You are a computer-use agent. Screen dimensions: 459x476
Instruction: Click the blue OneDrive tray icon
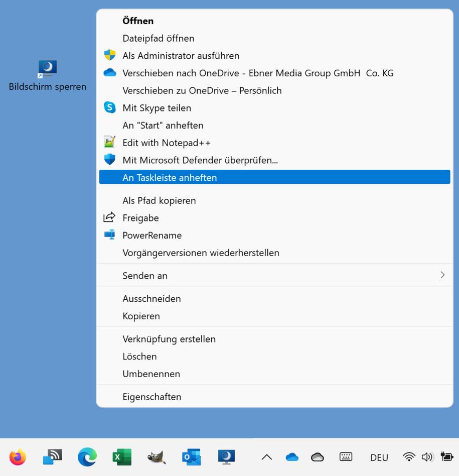pos(292,457)
